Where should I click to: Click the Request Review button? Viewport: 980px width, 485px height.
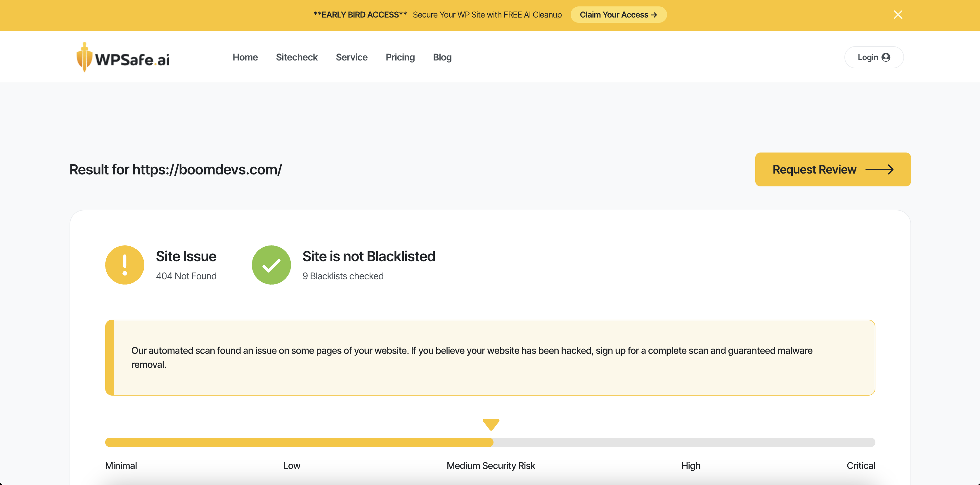833,169
